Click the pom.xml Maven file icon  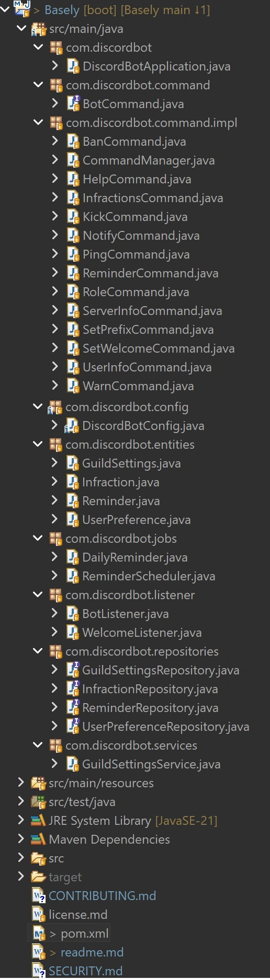(39, 934)
